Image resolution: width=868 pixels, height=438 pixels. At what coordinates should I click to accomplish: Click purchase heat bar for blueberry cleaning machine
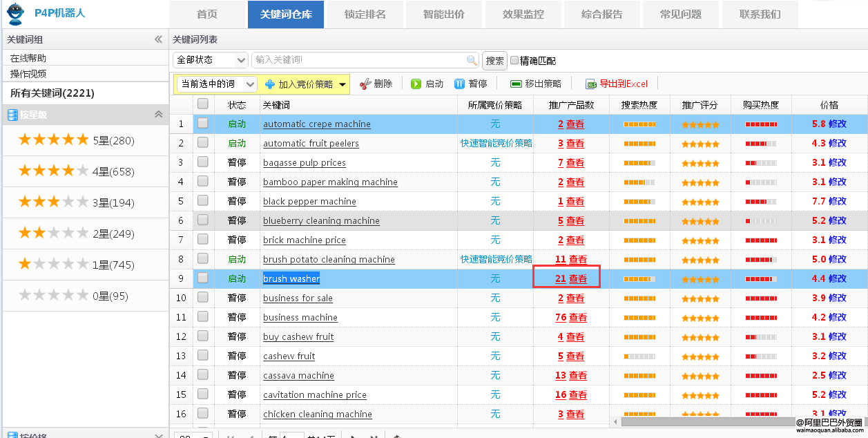pos(761,221)
